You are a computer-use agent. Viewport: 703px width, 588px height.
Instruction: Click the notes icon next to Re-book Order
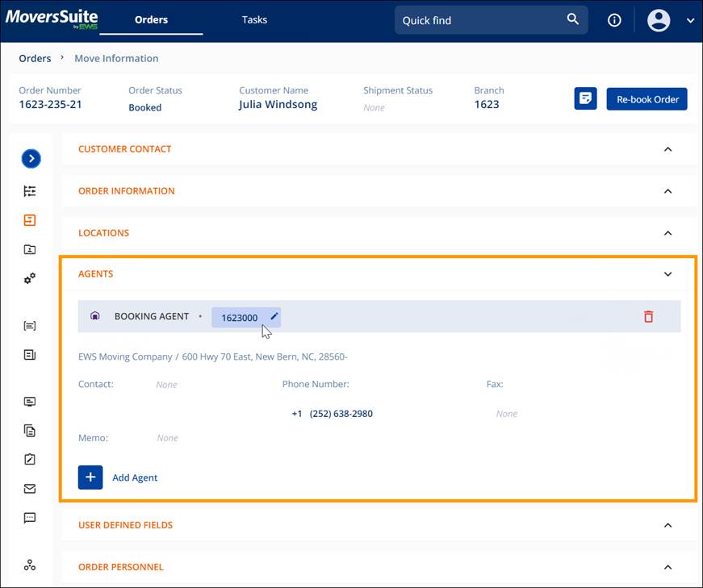(x=585, y=98)
